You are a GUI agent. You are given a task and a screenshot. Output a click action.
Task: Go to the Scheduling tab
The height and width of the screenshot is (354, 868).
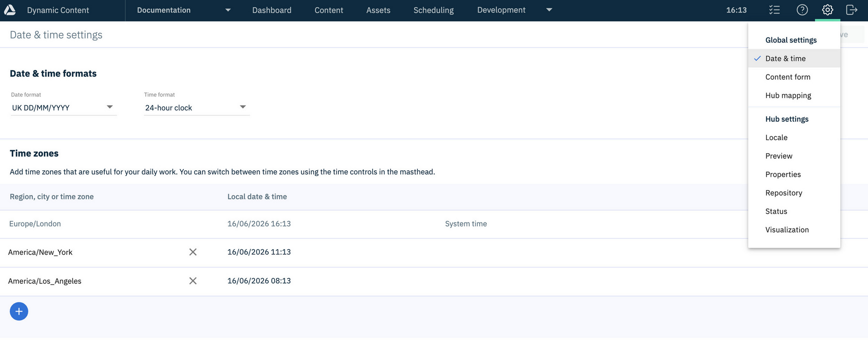434,10
